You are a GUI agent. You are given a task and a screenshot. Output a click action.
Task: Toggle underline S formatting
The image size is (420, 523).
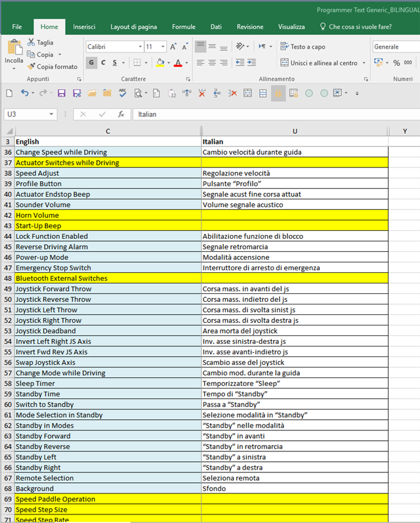[115, 63]
